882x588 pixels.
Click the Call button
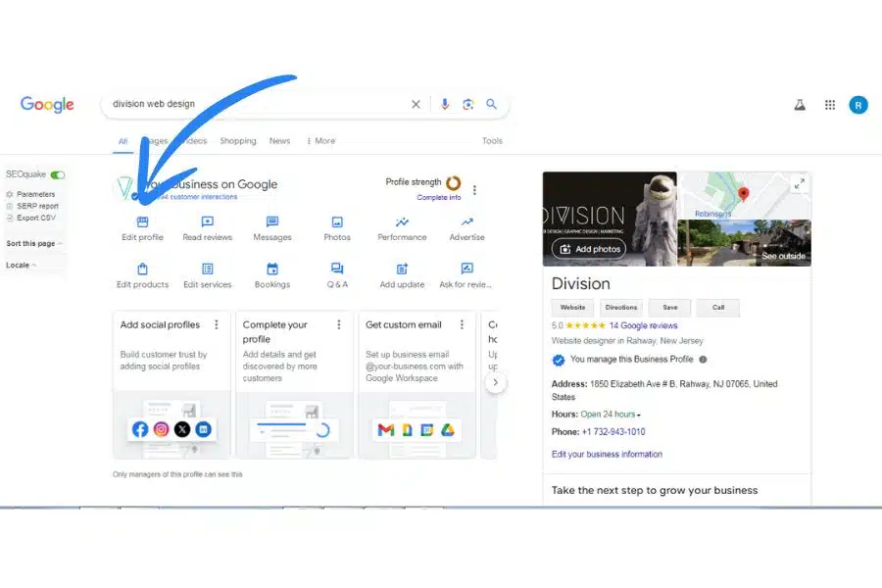(718, 308)
